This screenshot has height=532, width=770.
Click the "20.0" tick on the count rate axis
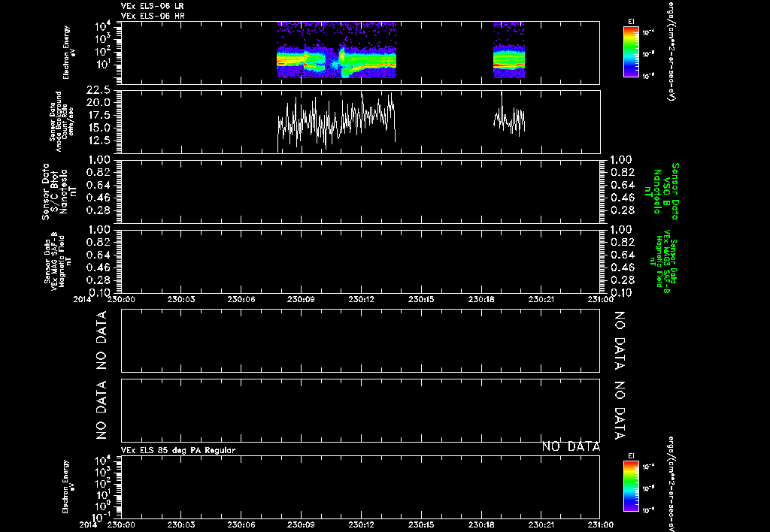[x=99, y=102]
